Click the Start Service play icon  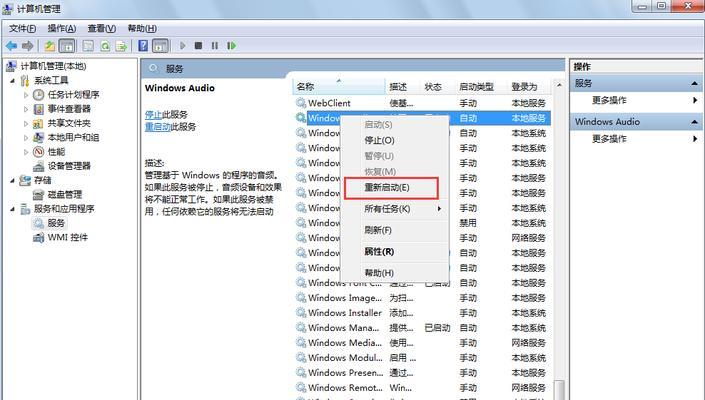[x=183, y=45]
